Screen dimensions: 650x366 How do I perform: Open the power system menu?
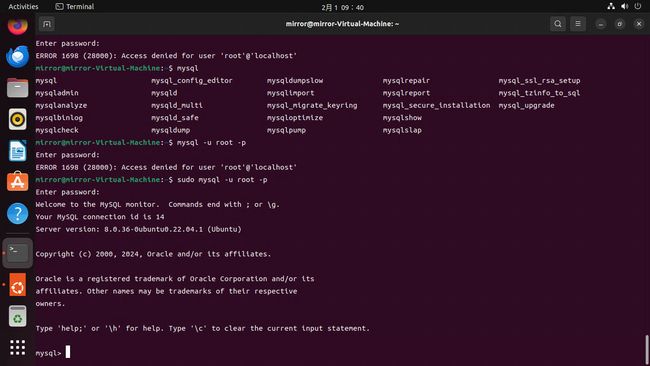coord(638,6)
